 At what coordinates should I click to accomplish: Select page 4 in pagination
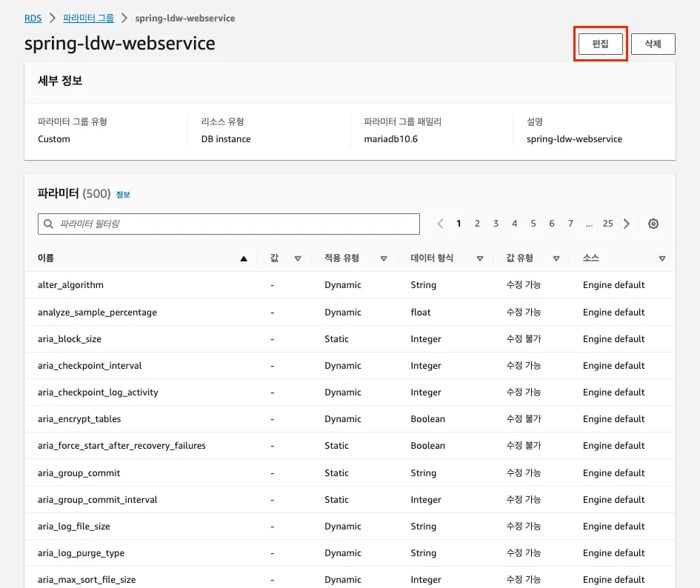514,223
